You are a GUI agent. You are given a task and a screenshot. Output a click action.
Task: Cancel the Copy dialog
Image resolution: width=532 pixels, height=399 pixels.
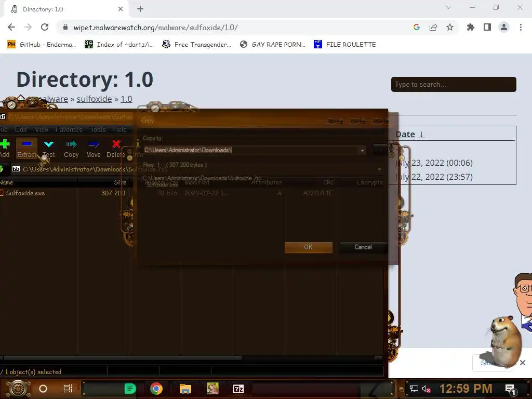[x=363, y=247]
